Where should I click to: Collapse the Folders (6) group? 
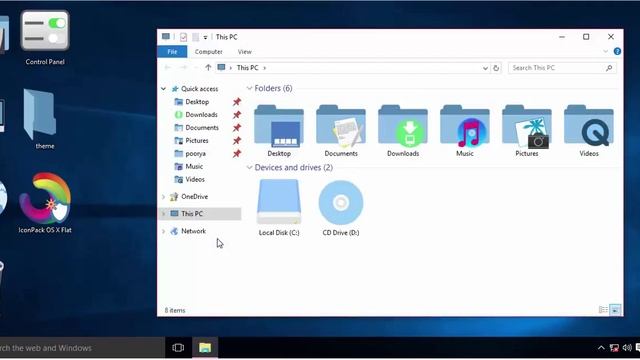click(249, 89)
